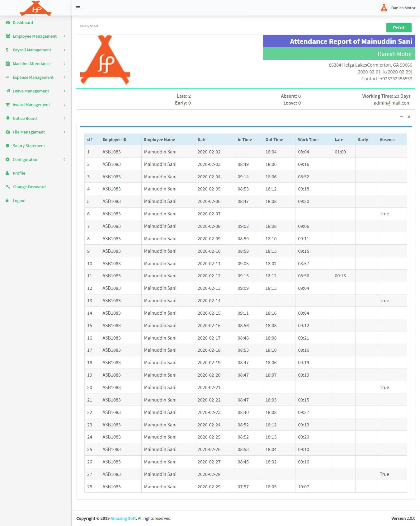Click the Expense Management minus icon
420x526 pixels.
click(7, 77)
